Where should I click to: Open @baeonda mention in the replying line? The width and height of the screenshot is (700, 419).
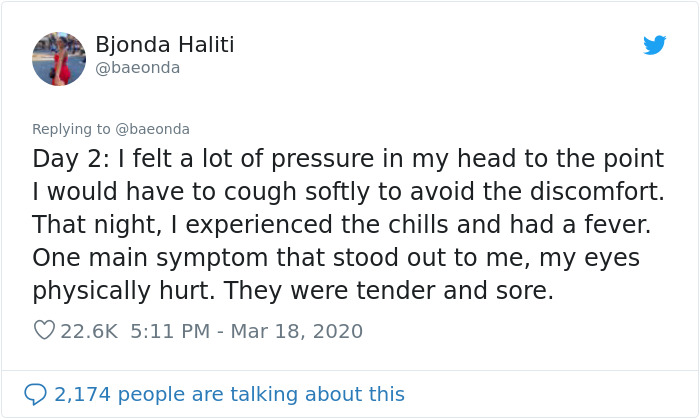(x=153, y=129)
